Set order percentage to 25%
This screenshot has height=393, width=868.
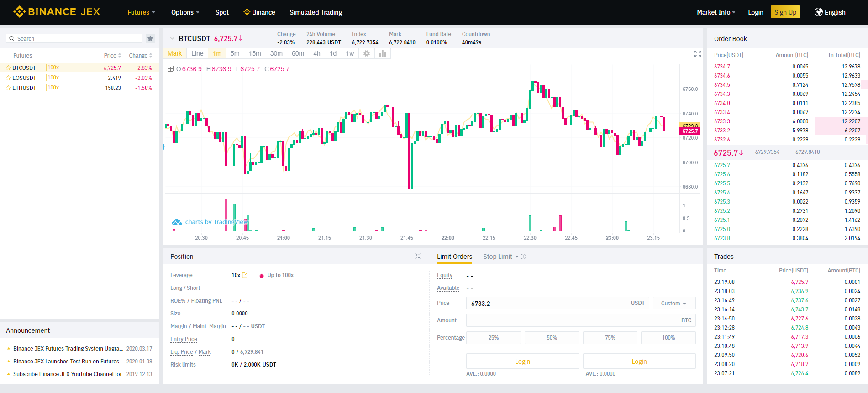click(494, 338)
